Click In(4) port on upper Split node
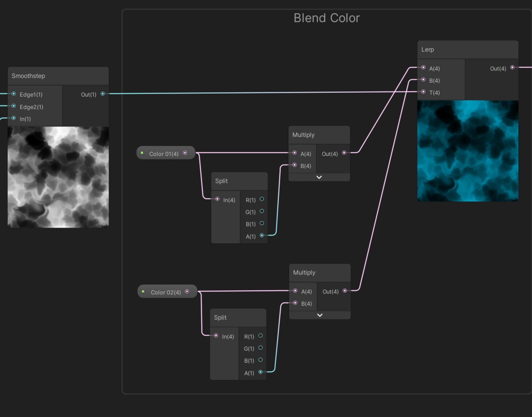The width and height of the screenshot is (532, 417). (217, 199)
